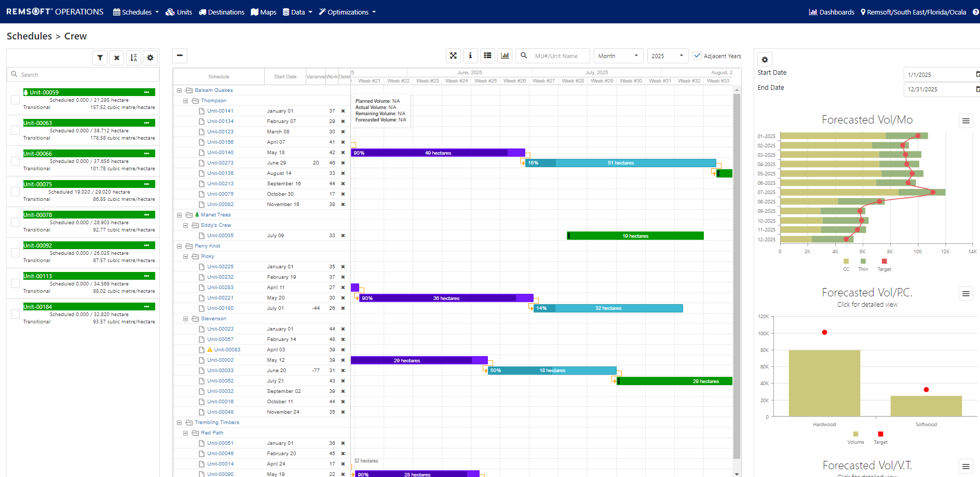Screen dimensions: 980x477
Task: Open the 2025 year dropdown
Action: tap(668, 56)
